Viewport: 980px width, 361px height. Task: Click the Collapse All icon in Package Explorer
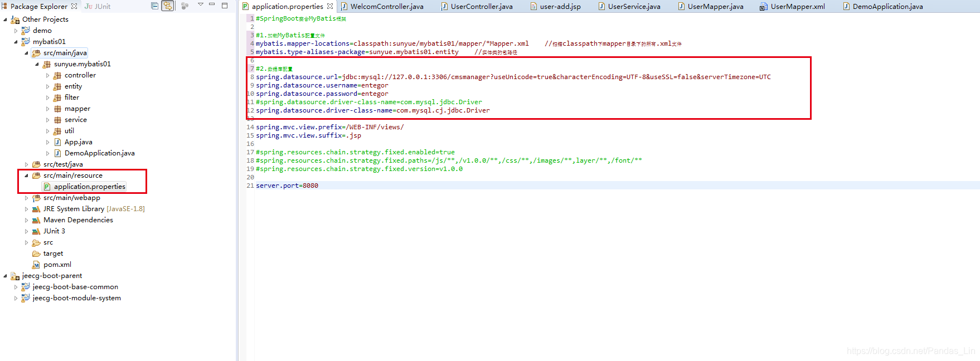[x=155, y=6]
